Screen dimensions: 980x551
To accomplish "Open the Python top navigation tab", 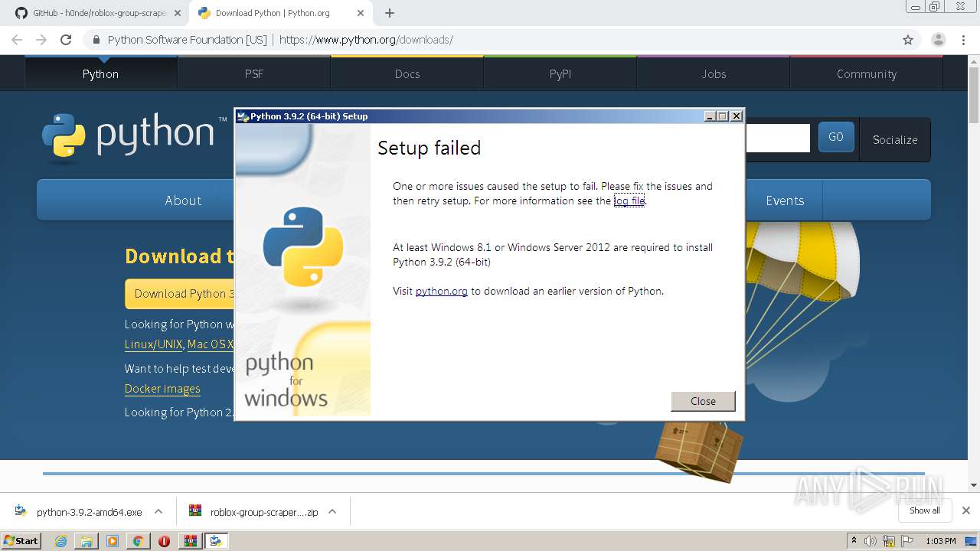I will click(x=100, y=73).
